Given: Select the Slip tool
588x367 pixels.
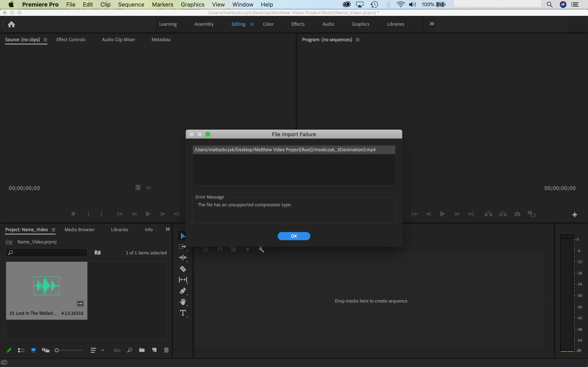Looking at the screenshot, I should [x=183, y=280].
